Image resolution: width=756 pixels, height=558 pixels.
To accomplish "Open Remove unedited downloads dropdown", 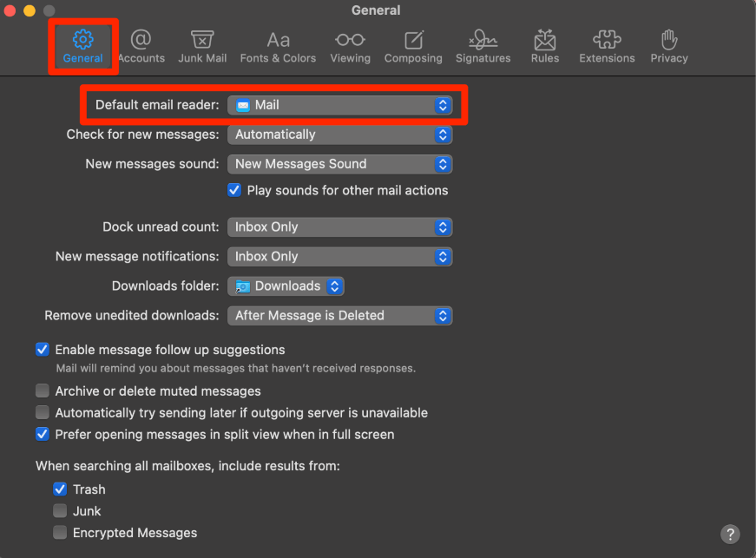I will 340,316.
